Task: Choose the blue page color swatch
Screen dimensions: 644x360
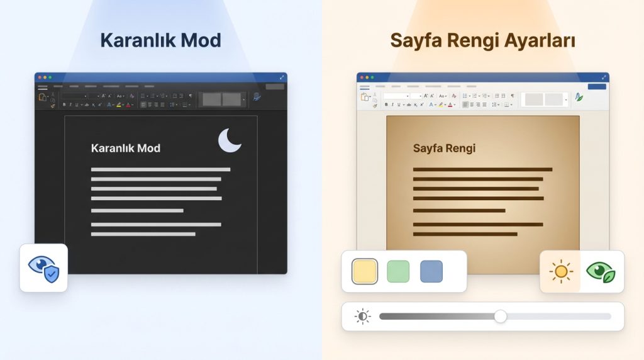Action: 431,271
